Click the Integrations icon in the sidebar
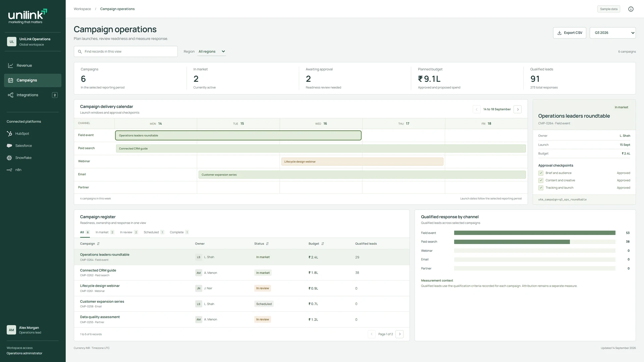Image resolution: width=644 pixels, height=362 pixels. click(11, 95)
